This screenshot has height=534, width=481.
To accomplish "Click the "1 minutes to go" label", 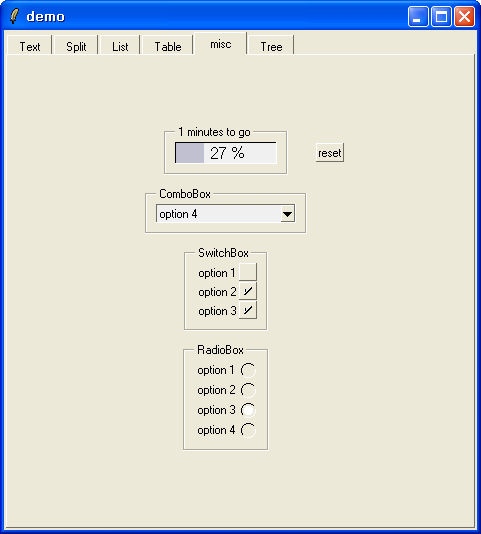I will coord(214,132).
